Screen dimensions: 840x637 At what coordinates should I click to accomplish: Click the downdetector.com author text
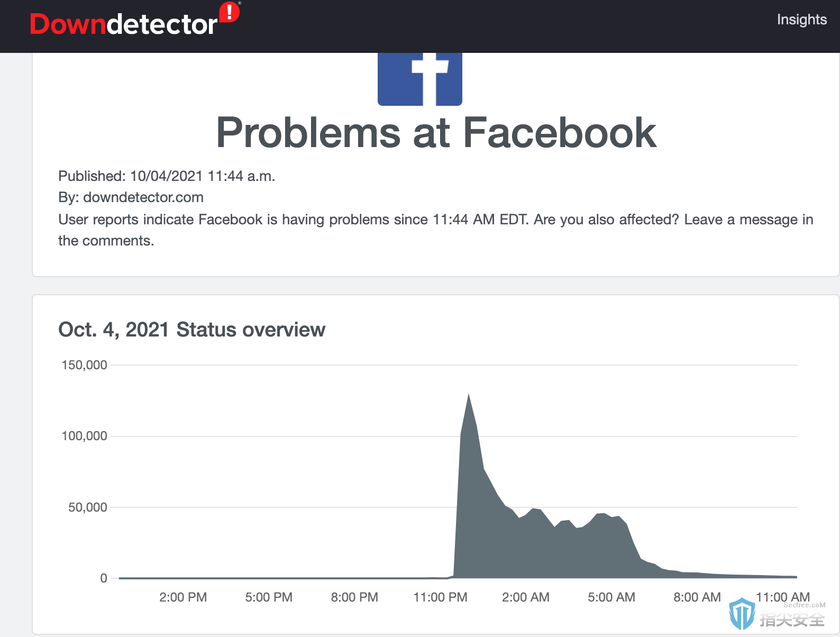143,197
